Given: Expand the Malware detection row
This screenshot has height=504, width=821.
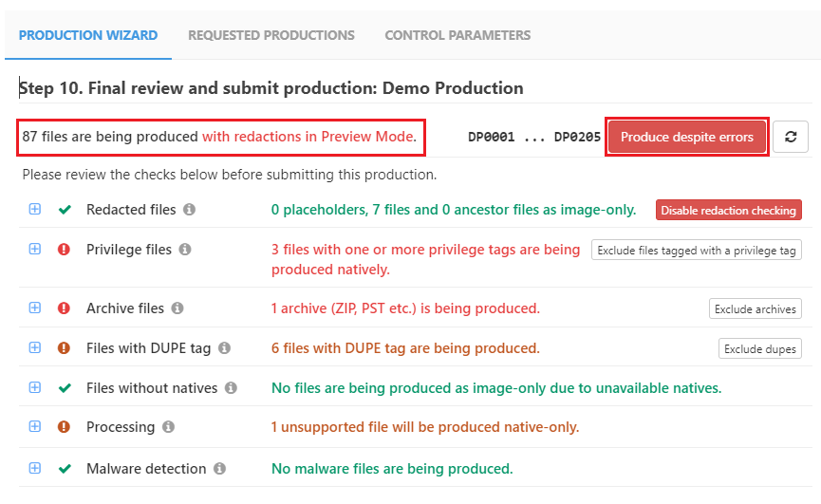Looking at the screenshot, I should (34, 467).
